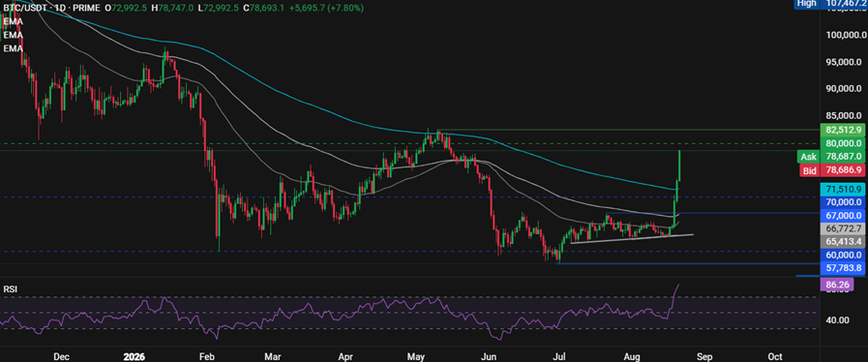Image resolution: width=868 pixels, height=362 pixels.
Task: Click the red Bid 78,686.9 price label
Action: coord(831,171)
